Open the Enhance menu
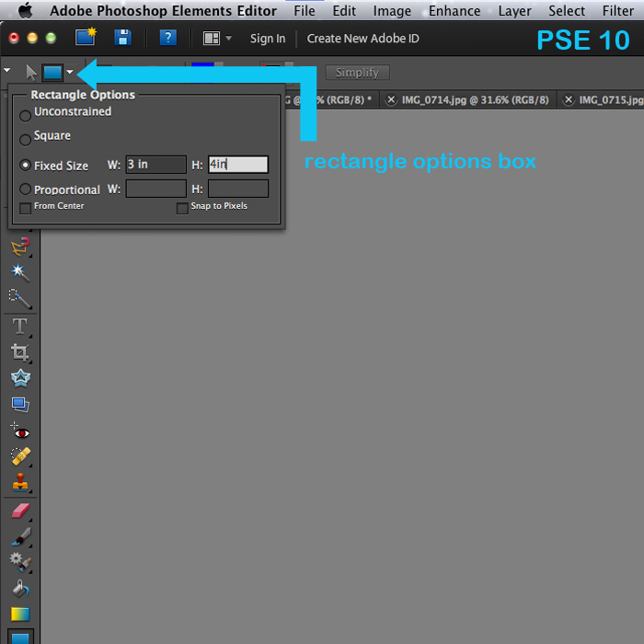Image resolution: width=644 pixels, height=644 pixels. tap(454, 11)
